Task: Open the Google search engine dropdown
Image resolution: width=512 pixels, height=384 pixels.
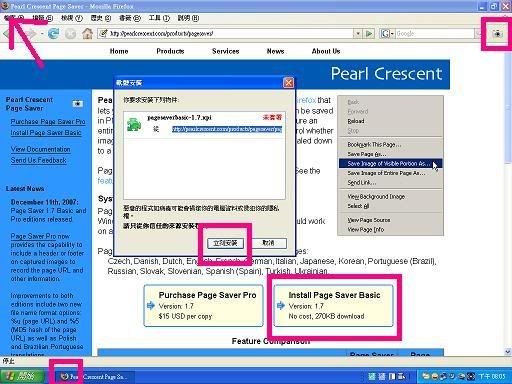Action: pos(387,33)
